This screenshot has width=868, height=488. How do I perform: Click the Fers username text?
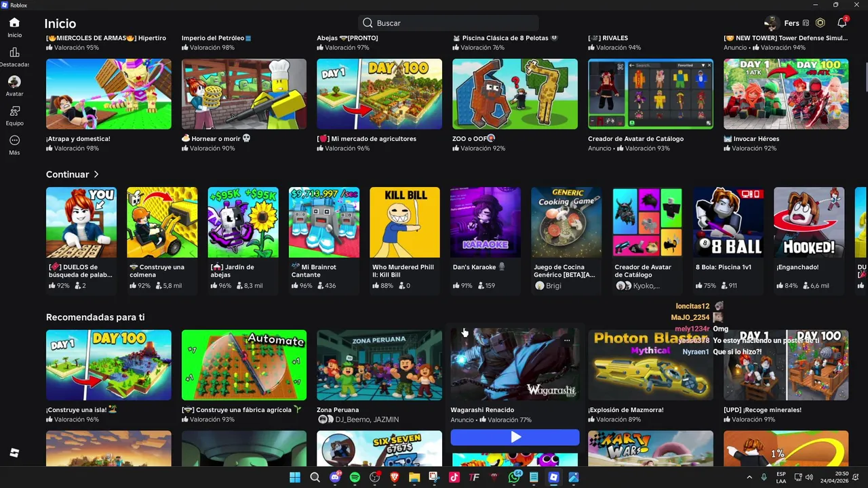point(791,23)
